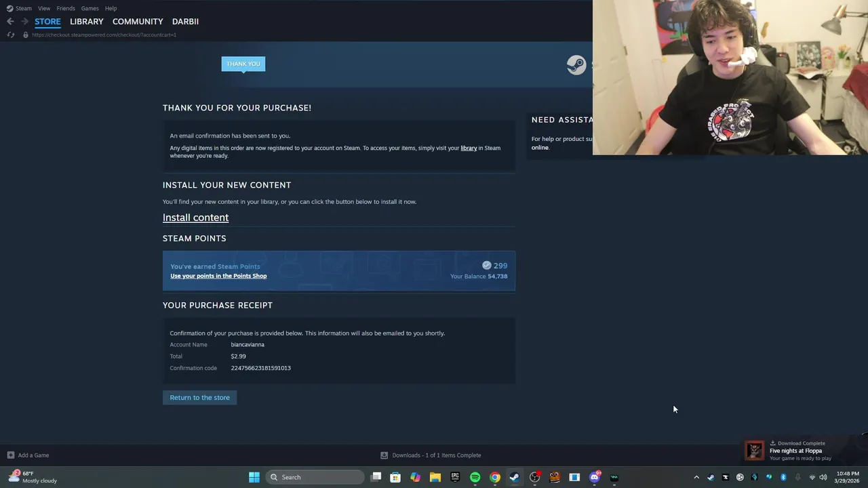The height and width of the screenshot is (488, 868).
Task: Go back with the back arrow
Action: pyautogui.click(x=10, y=22)
